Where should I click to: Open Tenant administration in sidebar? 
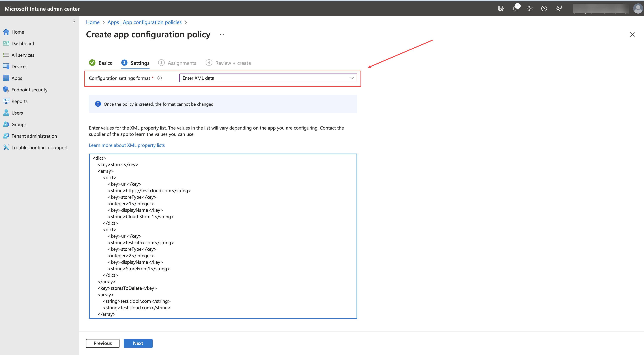34,136
